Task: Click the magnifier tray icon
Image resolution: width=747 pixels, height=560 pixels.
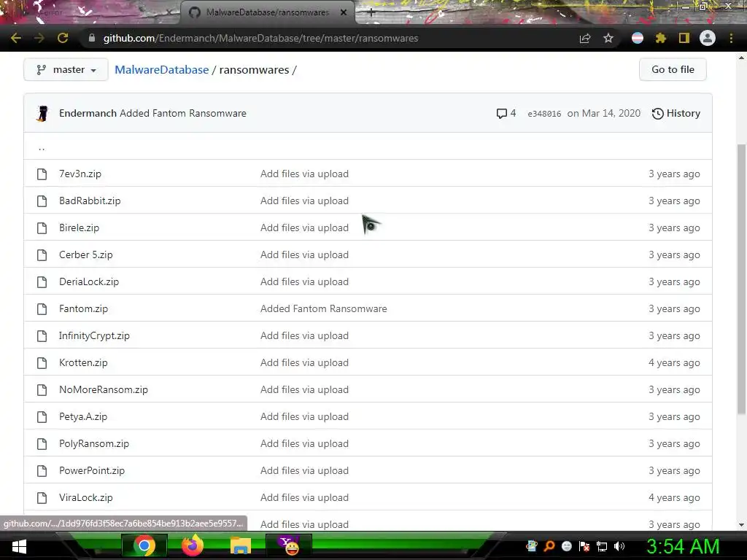Action: coord(549,546)
